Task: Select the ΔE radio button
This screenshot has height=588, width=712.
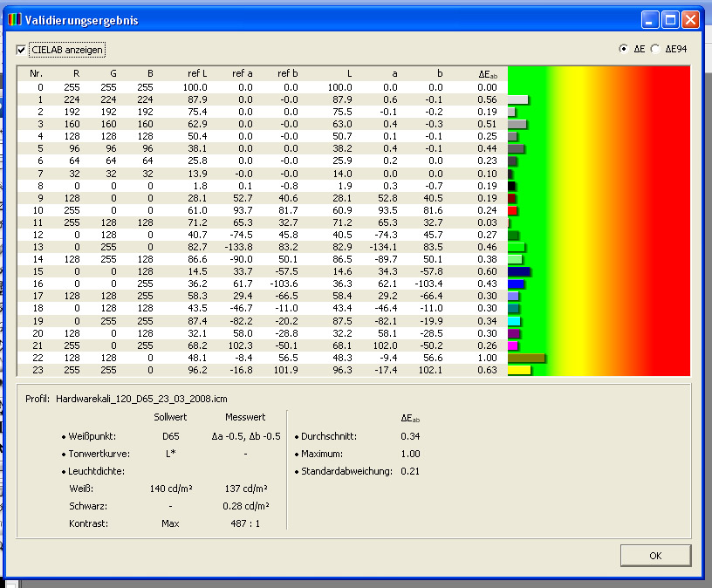Action: (623, 50)
